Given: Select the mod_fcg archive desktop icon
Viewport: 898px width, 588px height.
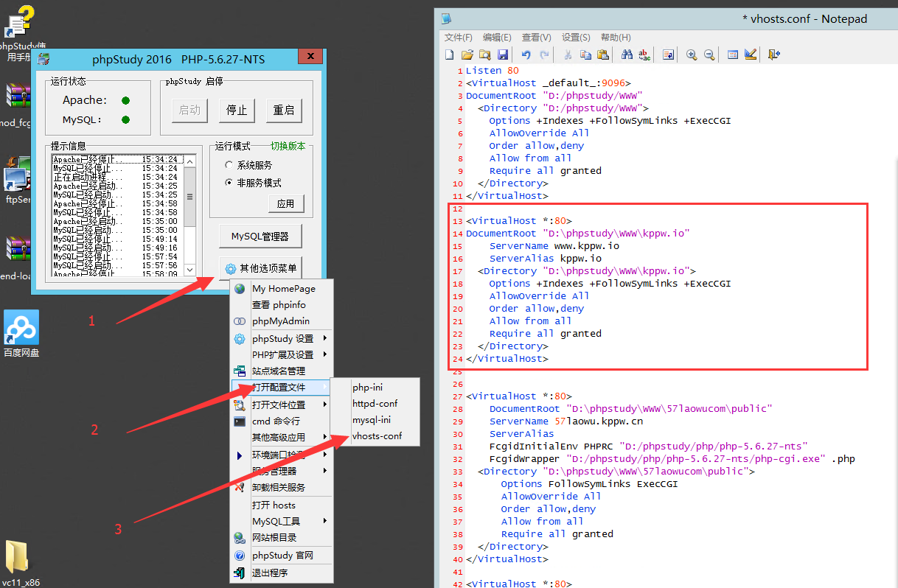Looking at the screenshot, I should [x=17, y=105].
